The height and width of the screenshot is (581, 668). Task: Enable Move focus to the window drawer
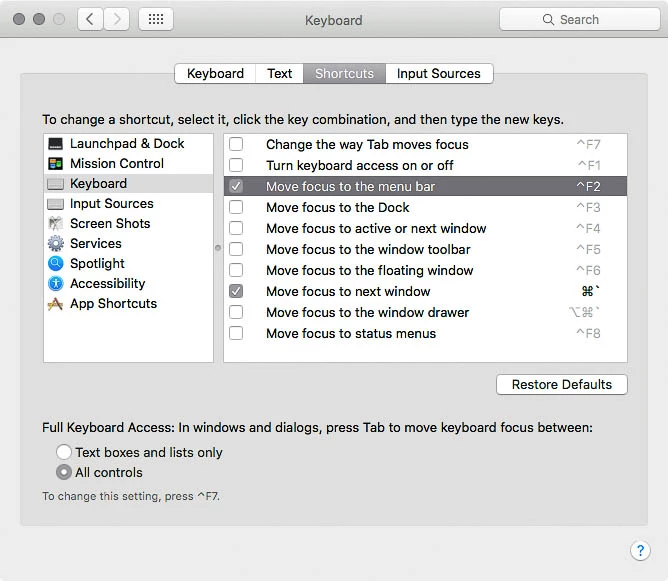point(236,312)
